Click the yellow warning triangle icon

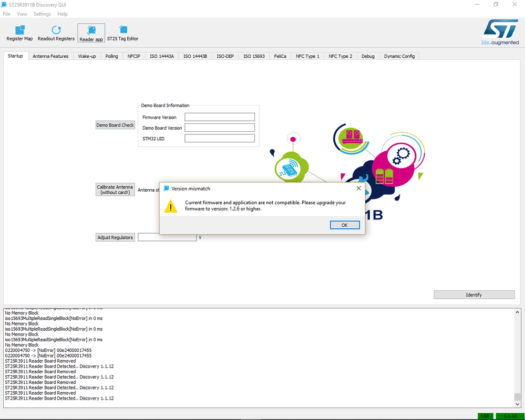tap(171, 206)
